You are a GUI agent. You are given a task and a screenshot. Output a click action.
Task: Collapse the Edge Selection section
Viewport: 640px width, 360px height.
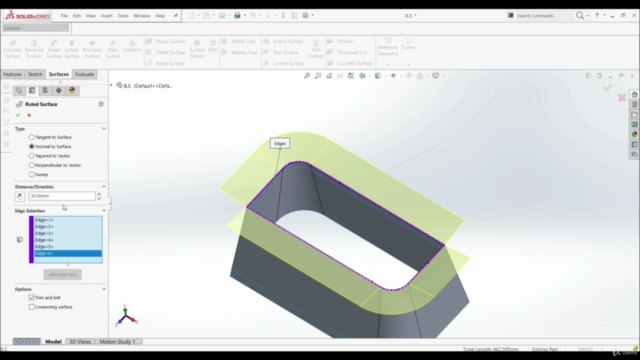click(104, 211)
